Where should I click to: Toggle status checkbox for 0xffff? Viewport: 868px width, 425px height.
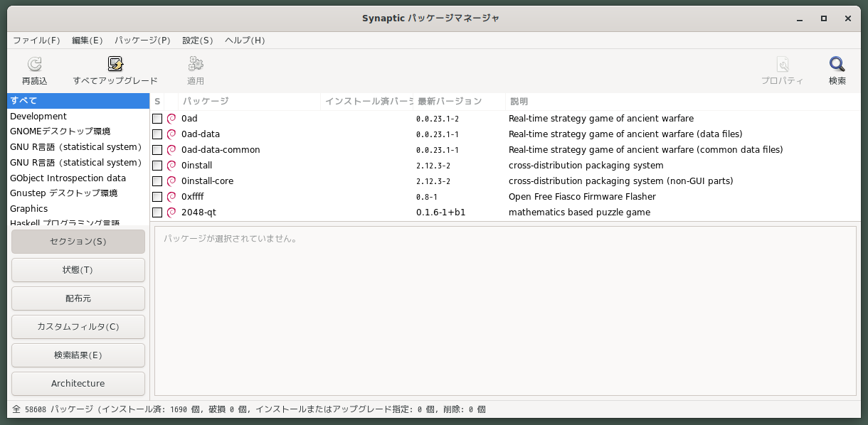(x=157, y=197)
